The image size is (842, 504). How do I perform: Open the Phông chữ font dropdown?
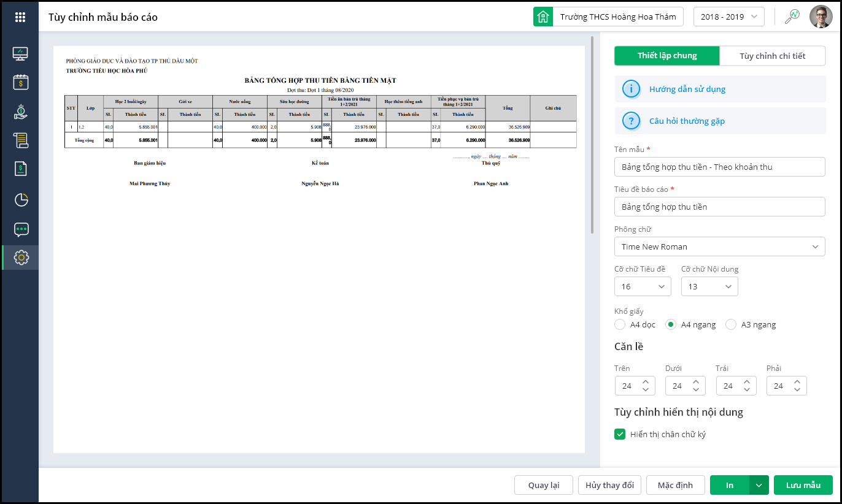719,246
